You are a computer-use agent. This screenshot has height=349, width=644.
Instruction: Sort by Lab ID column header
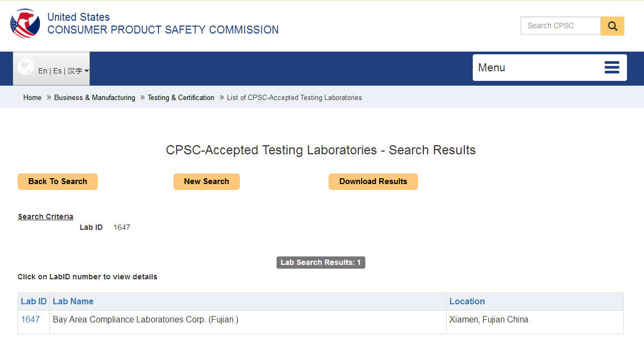click(x=34, y=302)
